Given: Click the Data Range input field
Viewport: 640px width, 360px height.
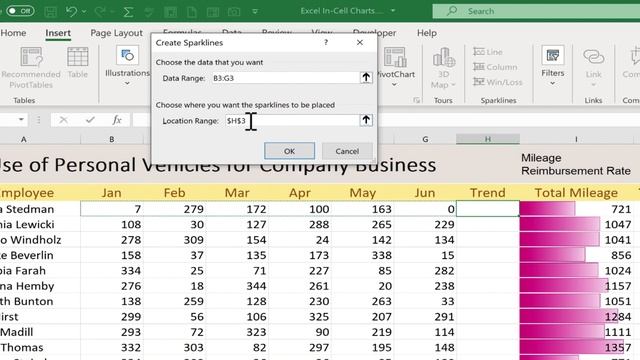Looking at the screenshot, I should (x=285, y=78).
